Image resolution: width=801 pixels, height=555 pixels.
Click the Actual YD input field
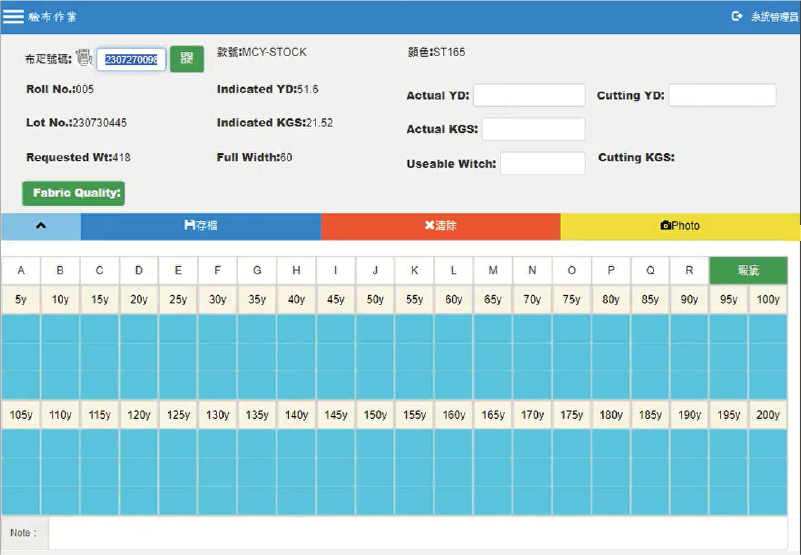pyautogui.click(x=529, y=95)
